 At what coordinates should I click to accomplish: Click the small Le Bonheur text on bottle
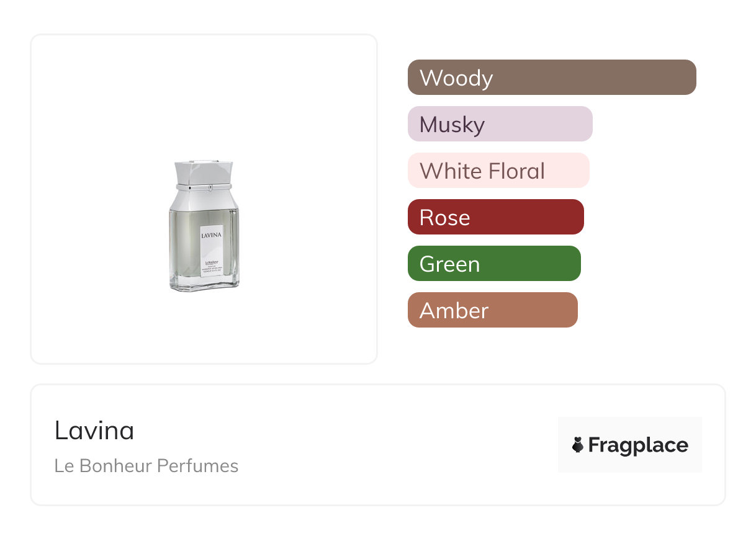point(213,262)
